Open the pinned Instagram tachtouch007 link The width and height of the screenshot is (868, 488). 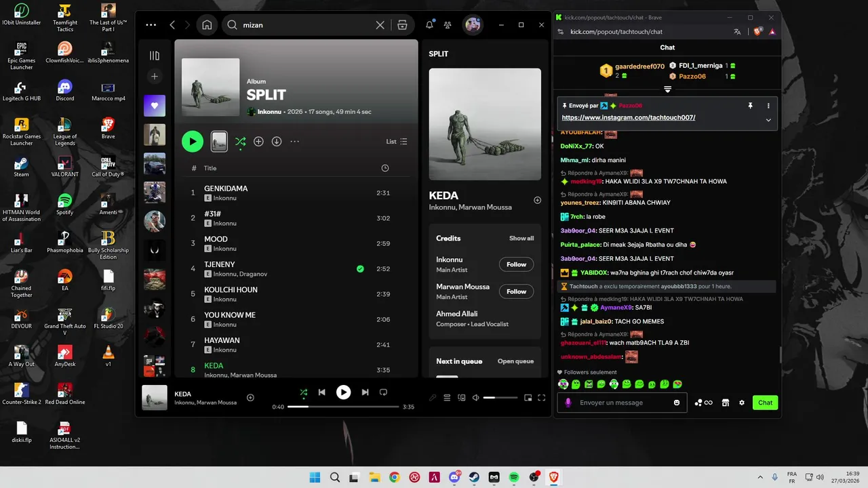coord(629,117)
